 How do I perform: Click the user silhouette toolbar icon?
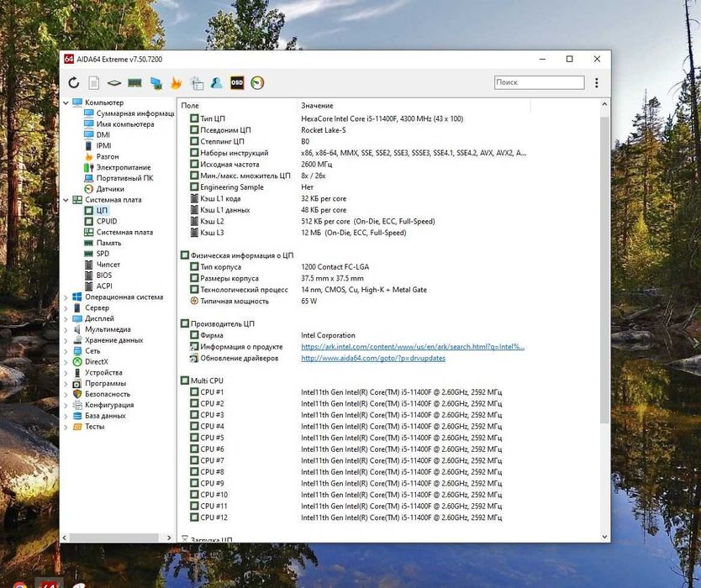(x=217, y=83)
